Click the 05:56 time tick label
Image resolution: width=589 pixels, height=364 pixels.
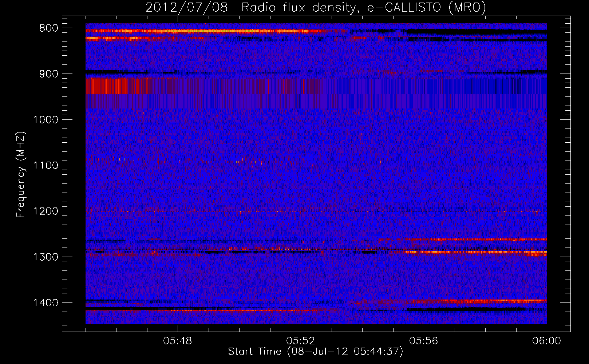pyautogui.click(x=424, y=341)
